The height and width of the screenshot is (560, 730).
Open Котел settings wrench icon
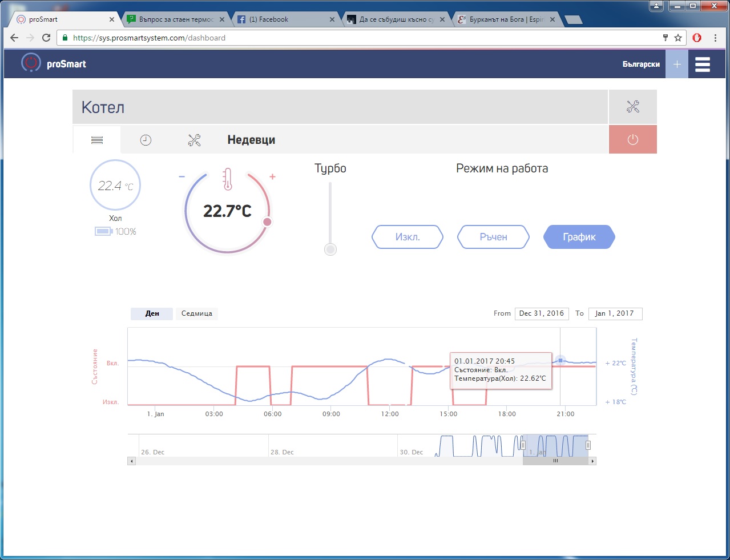pyautogui.click(x=632, y=107)
